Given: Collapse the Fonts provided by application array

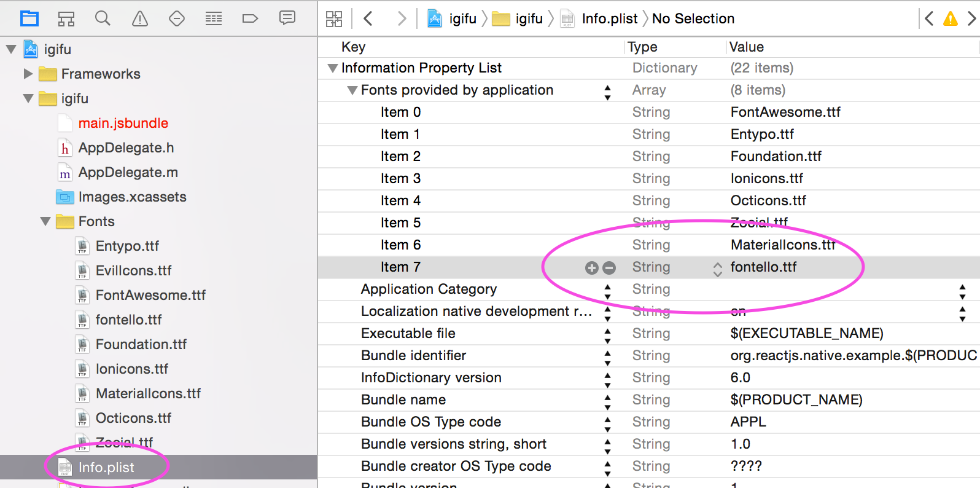Looking at the screenshot, I should click(x=352, y=90).
